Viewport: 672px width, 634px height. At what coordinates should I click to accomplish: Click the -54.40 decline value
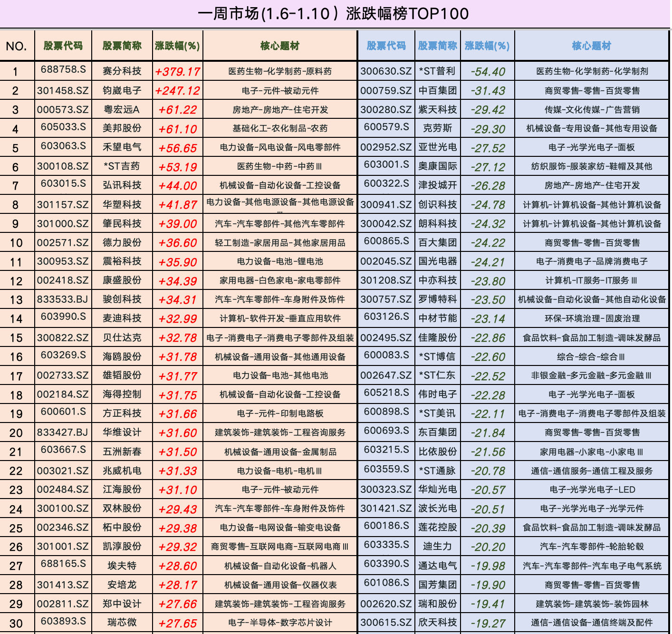(x=488, y=72)
